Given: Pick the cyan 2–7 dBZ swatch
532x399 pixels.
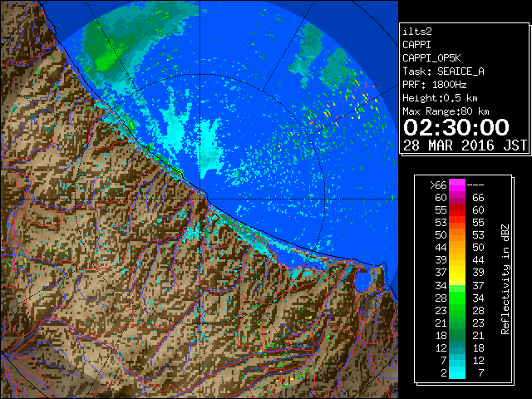Looking at the screenshot, I should (457, 372).
